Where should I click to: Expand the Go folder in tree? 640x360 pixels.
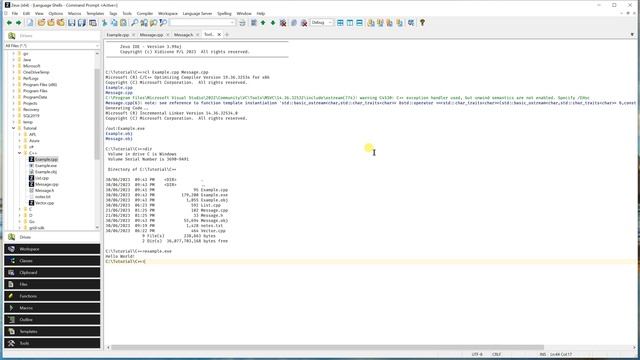[x=20, y=222]
